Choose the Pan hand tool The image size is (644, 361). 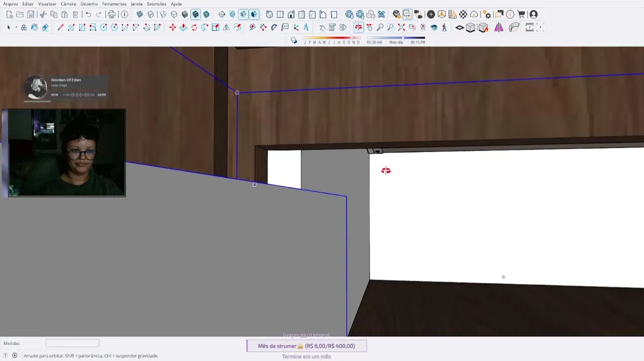click(369, 28)
